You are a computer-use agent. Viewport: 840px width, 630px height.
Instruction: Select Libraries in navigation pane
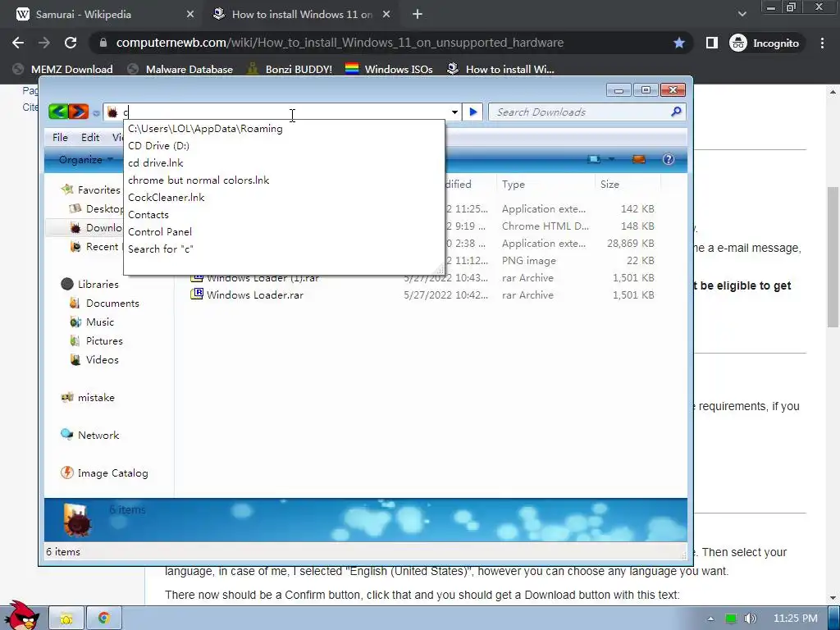[90, 284]
